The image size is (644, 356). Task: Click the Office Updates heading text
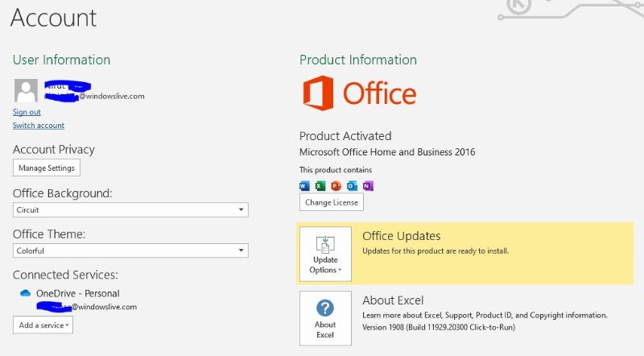coord(401,236)
